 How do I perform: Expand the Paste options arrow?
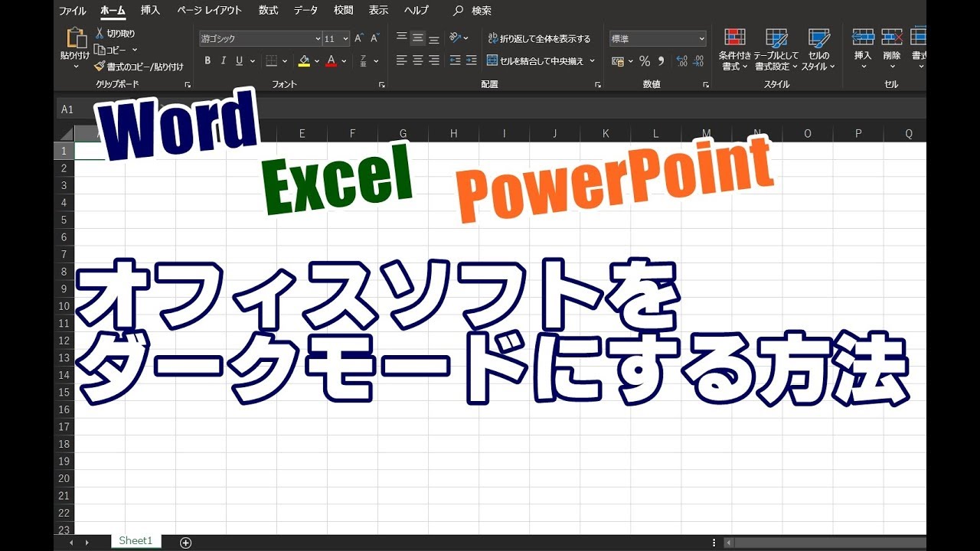pyautogui.click(x=76, y=67)
